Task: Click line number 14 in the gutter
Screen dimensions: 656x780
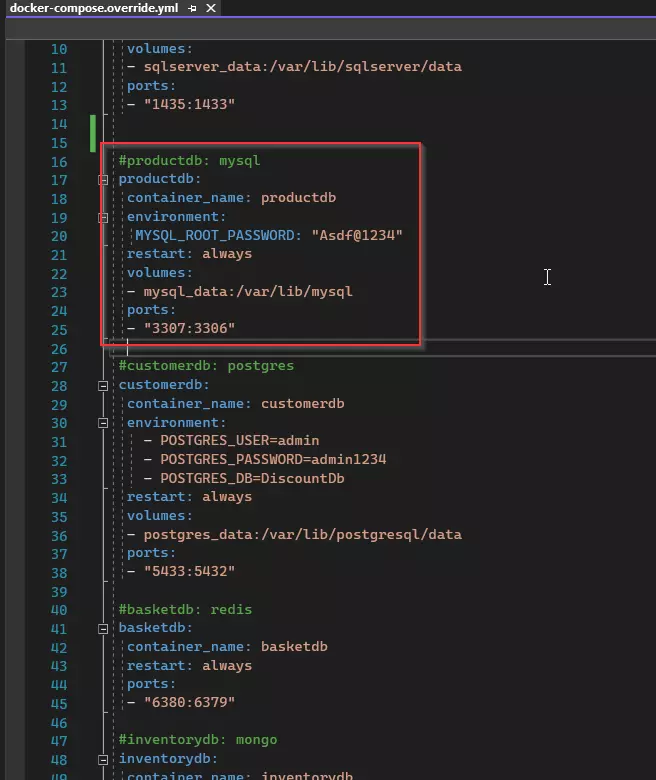Action: coord(59,124)
